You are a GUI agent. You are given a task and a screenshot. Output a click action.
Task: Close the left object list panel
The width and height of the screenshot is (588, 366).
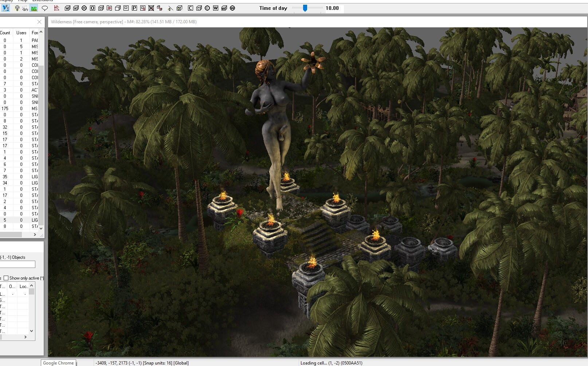(x=39, y=22)
